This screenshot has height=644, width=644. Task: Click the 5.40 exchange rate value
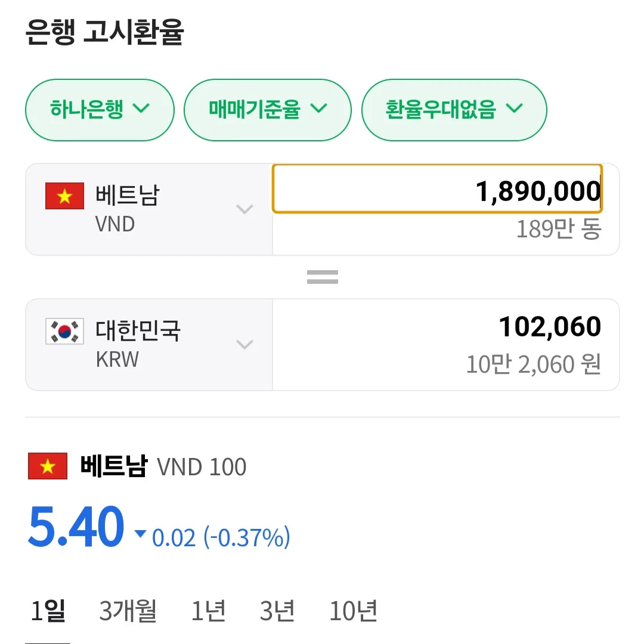[x=76, y=527]
